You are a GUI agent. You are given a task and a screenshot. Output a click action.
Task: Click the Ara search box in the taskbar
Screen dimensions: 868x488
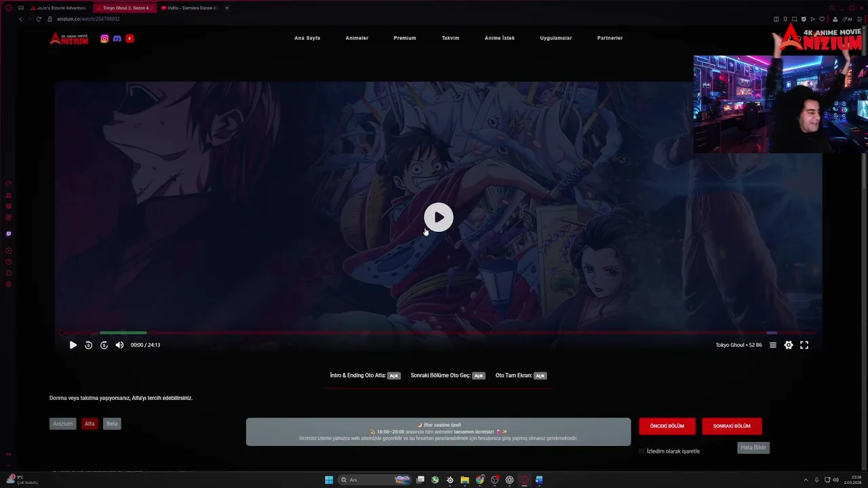[374, 480]
